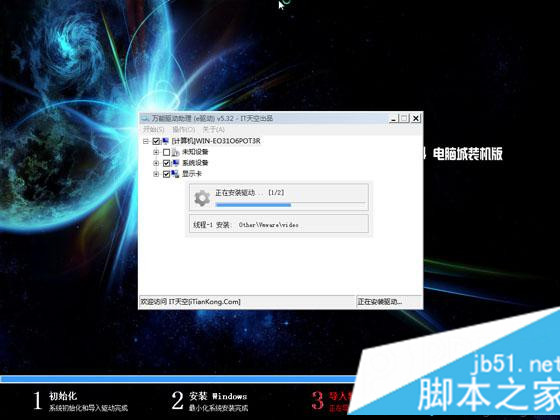
Task: Open the 关于(A) menu
Action: [x=214, y=129]
